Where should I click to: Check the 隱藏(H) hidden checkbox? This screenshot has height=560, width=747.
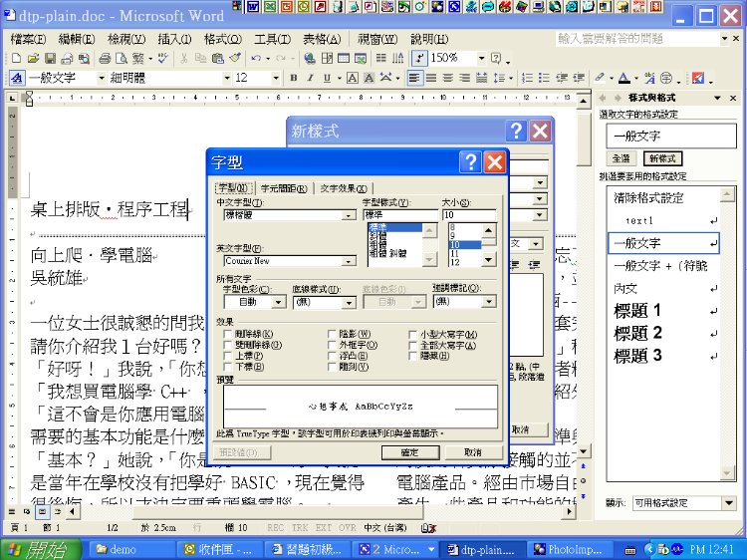tap(413, 356)
